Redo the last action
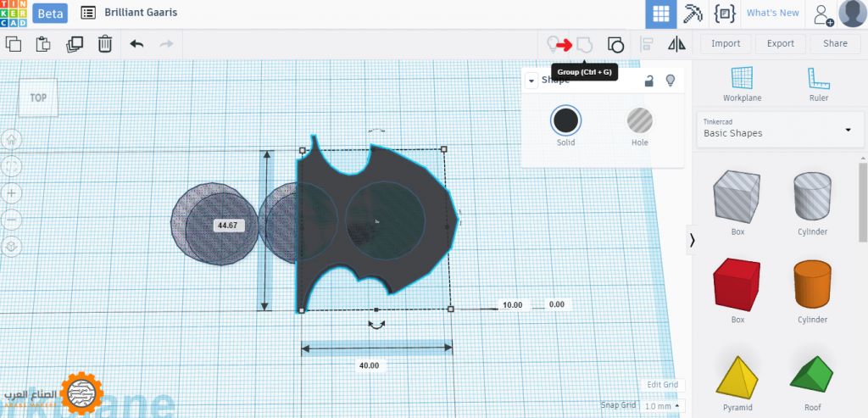868x418 pixels. (167, 44)
